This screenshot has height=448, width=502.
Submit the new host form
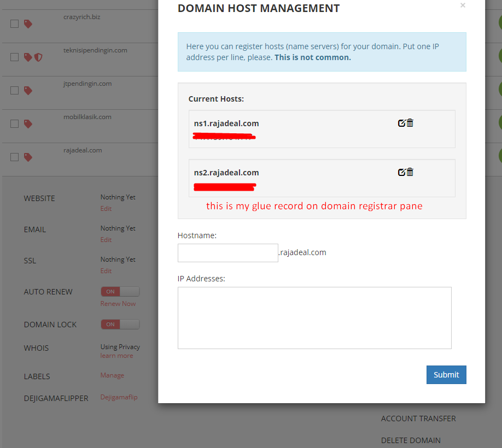click(446, 375)
